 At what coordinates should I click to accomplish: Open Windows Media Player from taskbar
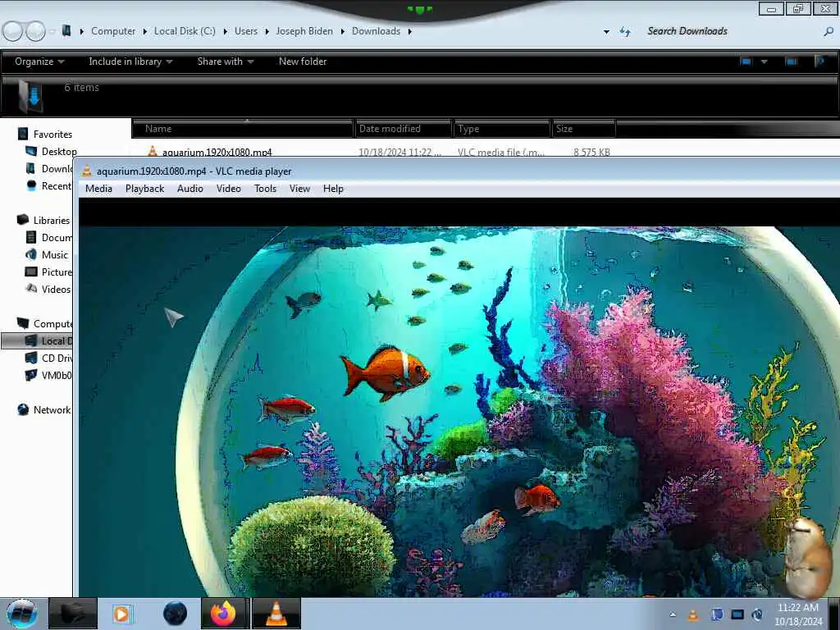(122, 614)
